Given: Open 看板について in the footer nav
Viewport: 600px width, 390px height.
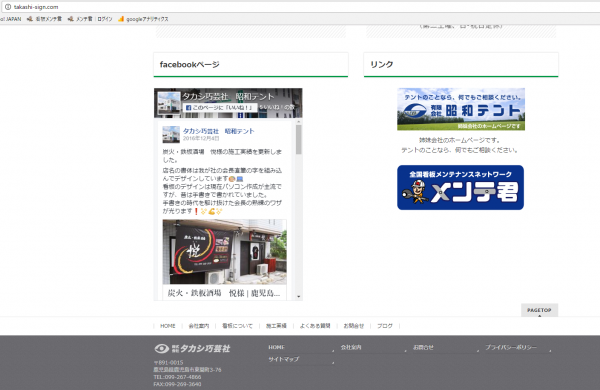Looking at the screenshot, I should (x=237, y=326).
